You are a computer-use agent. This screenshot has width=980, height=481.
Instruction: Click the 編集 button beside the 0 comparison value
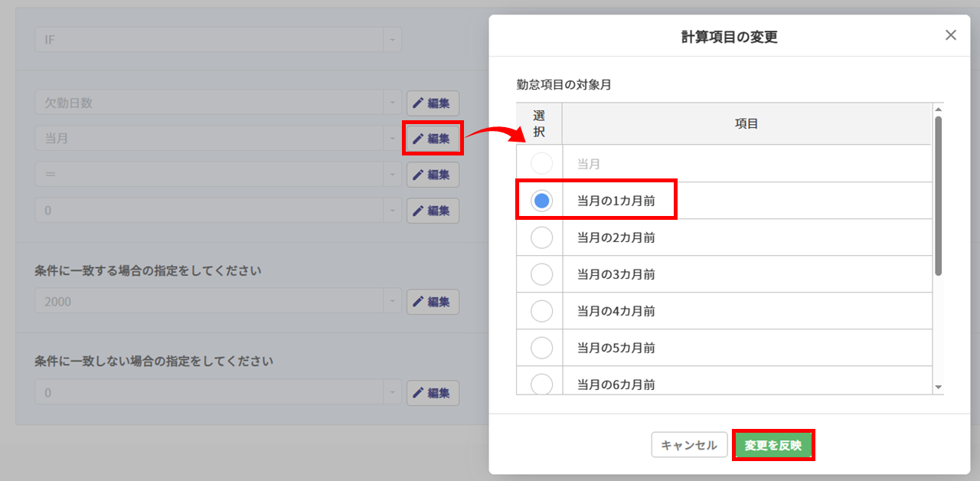tap(433, 211)
